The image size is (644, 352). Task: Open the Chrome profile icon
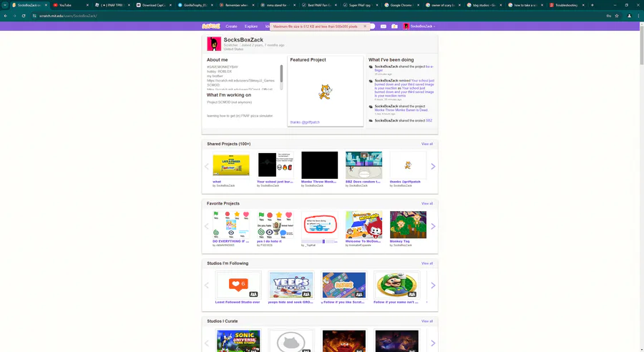click(629, 16)
